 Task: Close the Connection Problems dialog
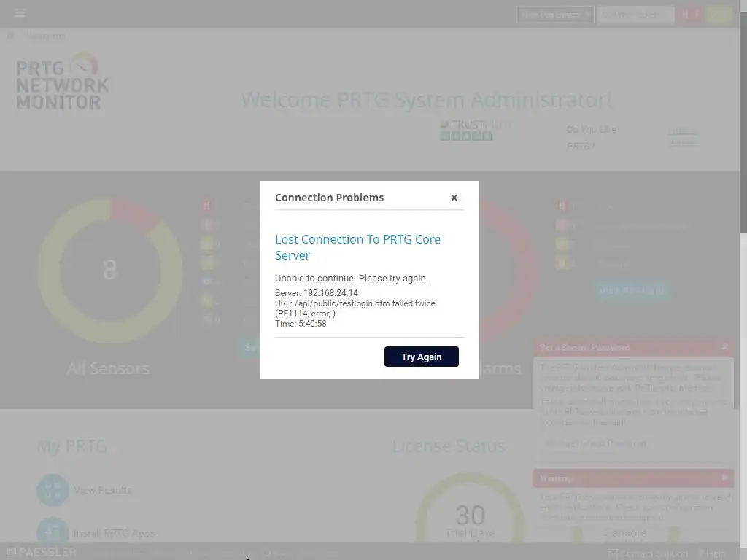coord(454,198)
